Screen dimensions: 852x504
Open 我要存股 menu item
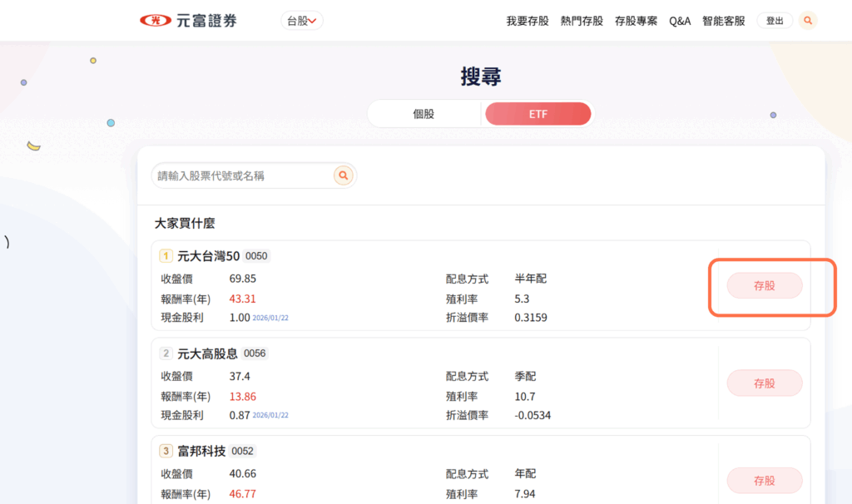(528, 21)
